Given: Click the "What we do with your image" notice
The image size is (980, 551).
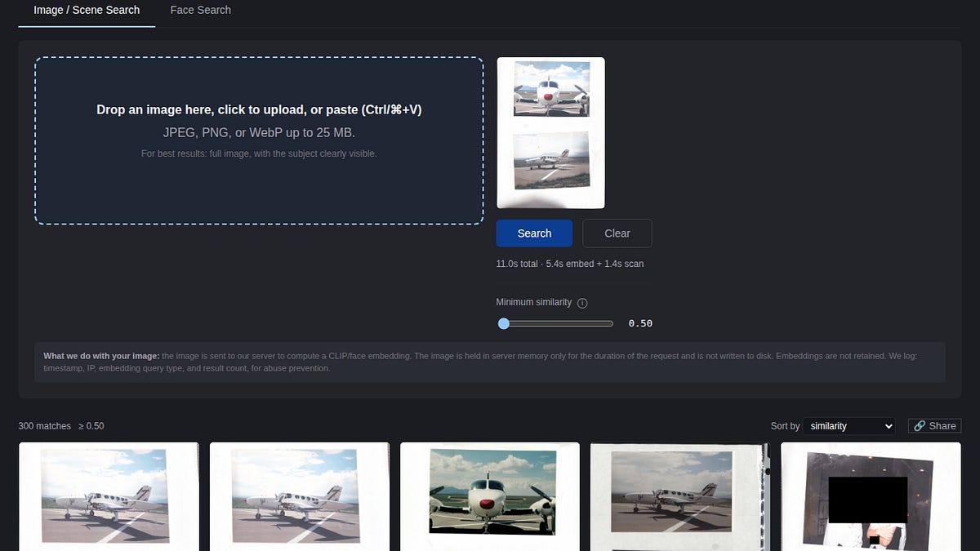Looking at the screenshot, I should pyautogui.click(x=490, y=362).
